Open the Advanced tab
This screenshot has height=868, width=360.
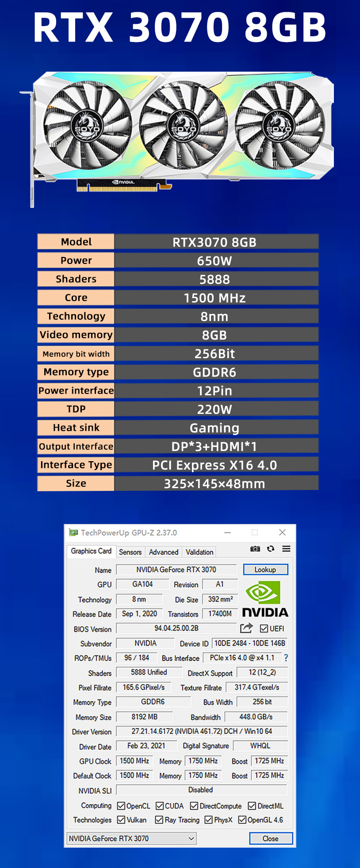click(x=163, y=552)
